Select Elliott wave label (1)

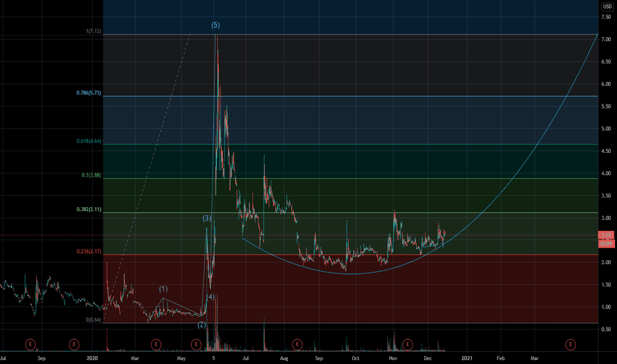coord(164,289)
